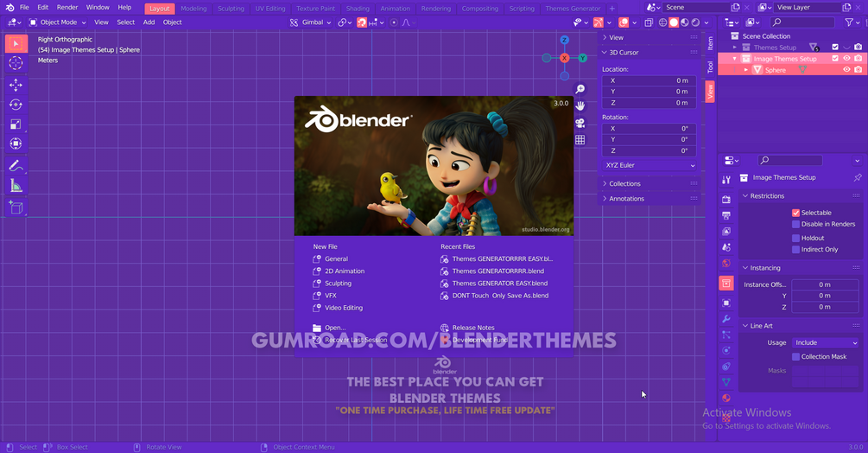Open the File menu

[24, 8]
